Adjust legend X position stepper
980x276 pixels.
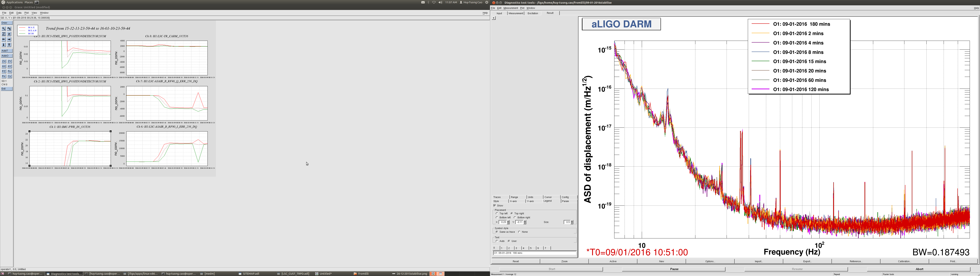click(509, 222)
